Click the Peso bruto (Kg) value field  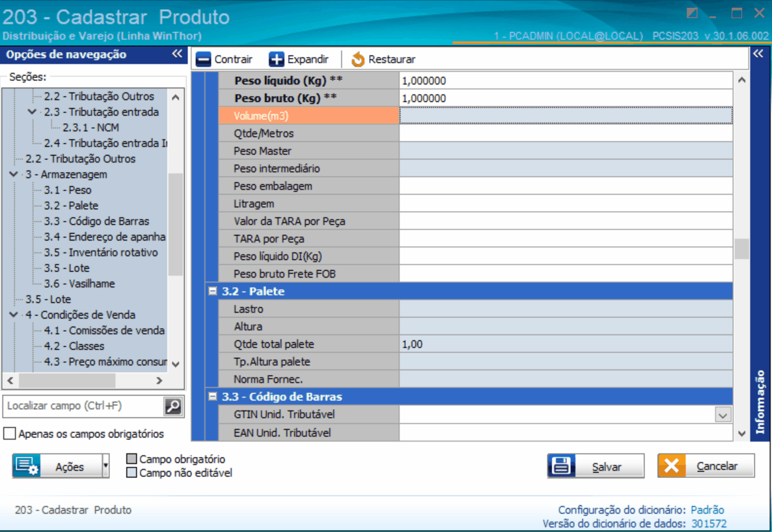point(566,98)
